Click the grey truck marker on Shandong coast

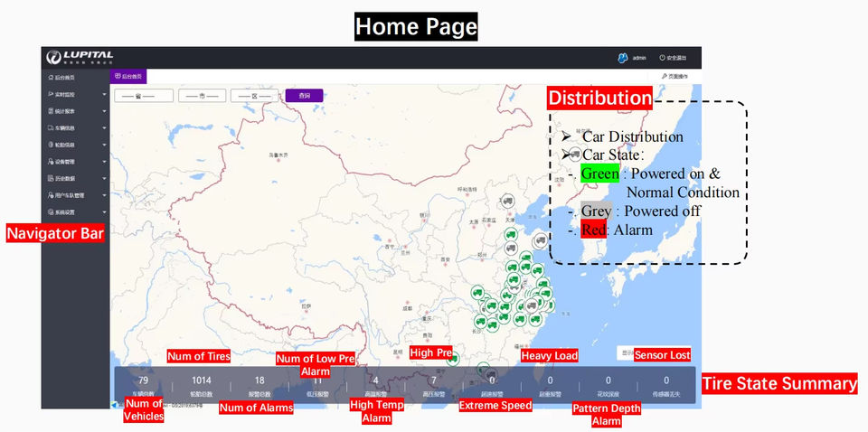541,240
